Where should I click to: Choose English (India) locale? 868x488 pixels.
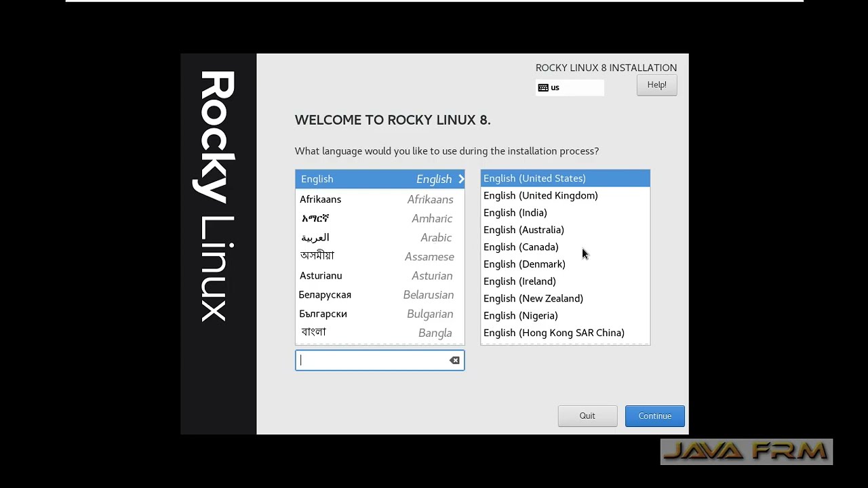point(565,213)
